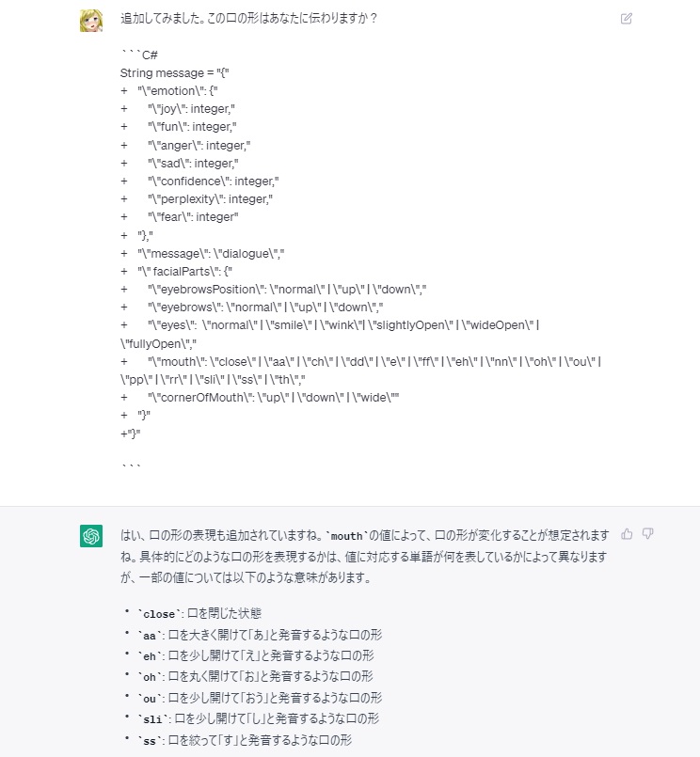700x757 pixels.
Task: Click the edit message pencil icon
Action: [626, 19]
